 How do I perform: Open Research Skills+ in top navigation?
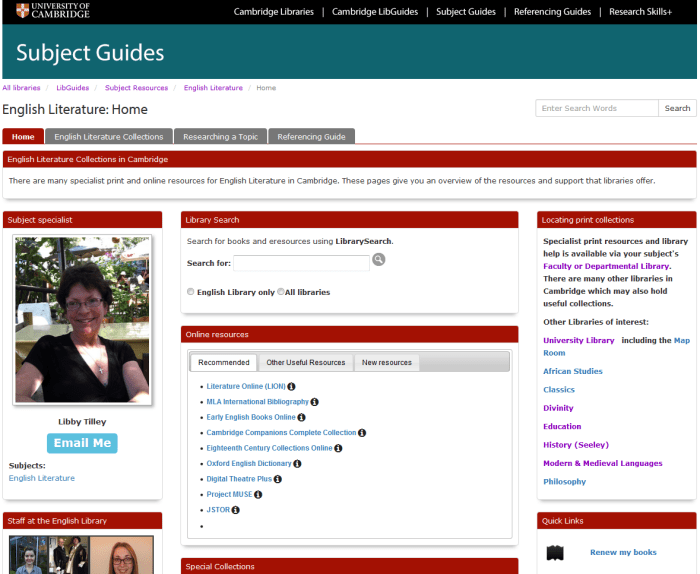[x=640, y=12]
